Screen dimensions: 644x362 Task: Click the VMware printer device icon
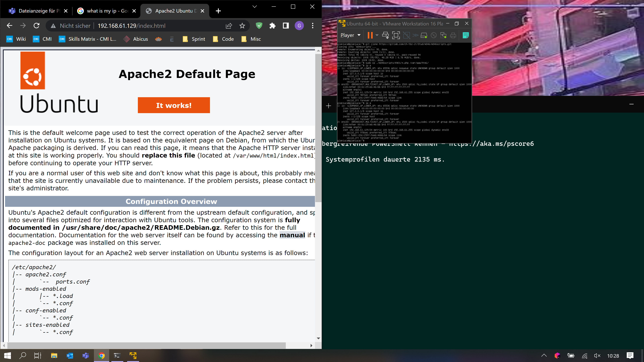click(x=453, y=35)
